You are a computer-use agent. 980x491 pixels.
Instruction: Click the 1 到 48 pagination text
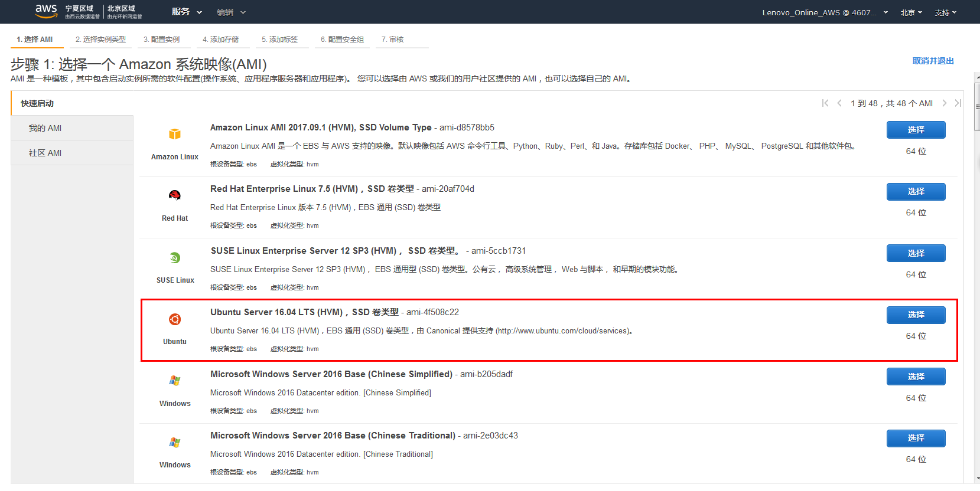click(x=891, y=103)
